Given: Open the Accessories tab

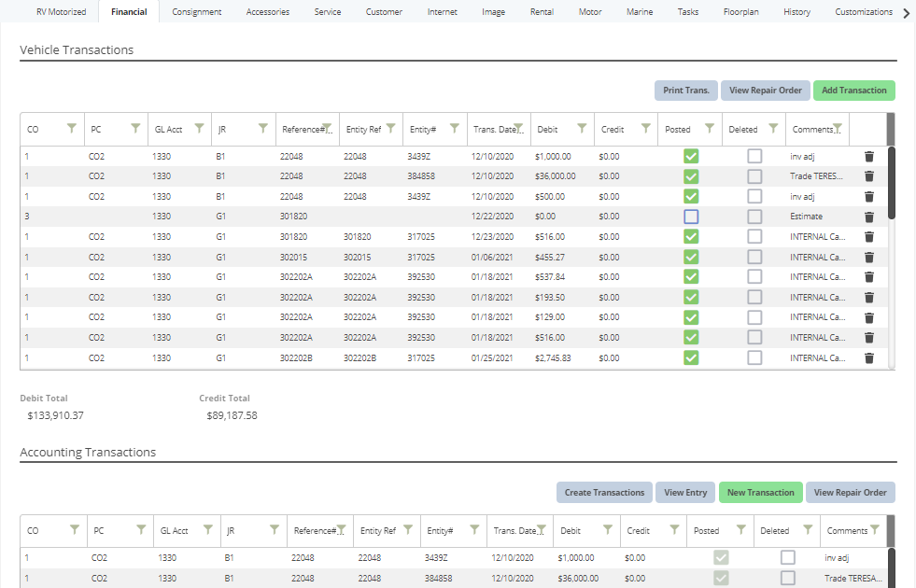Looking at the screenshot, I should (268, 12).
